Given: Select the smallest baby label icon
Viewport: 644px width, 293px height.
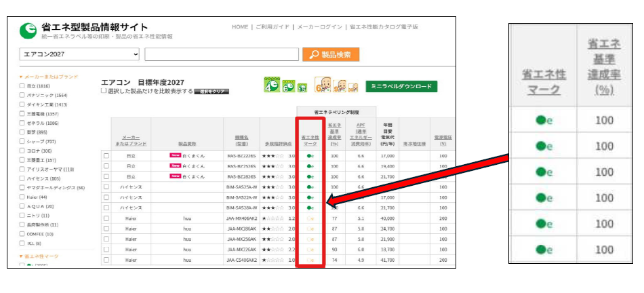Looking at the screenshot, I should click(x=353, y=87).
